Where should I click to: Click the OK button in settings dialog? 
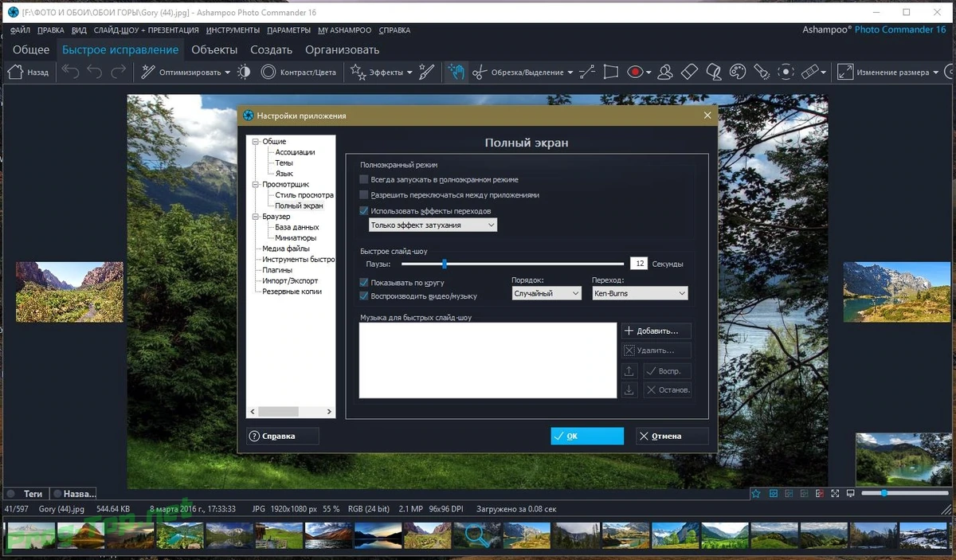pyautogui.click(x=587, y=436)
